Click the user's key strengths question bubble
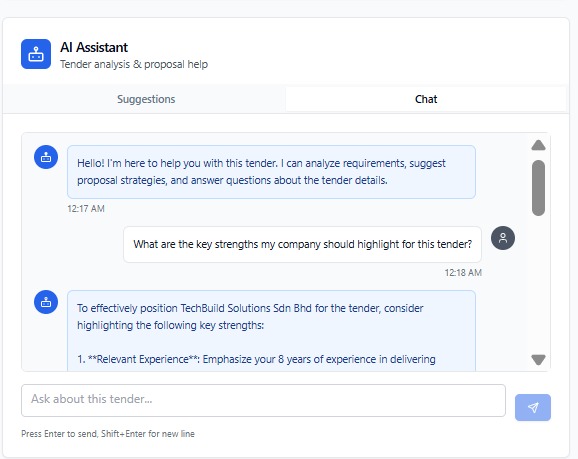Screen dimensions: 578x459 (x=302, y=244)
